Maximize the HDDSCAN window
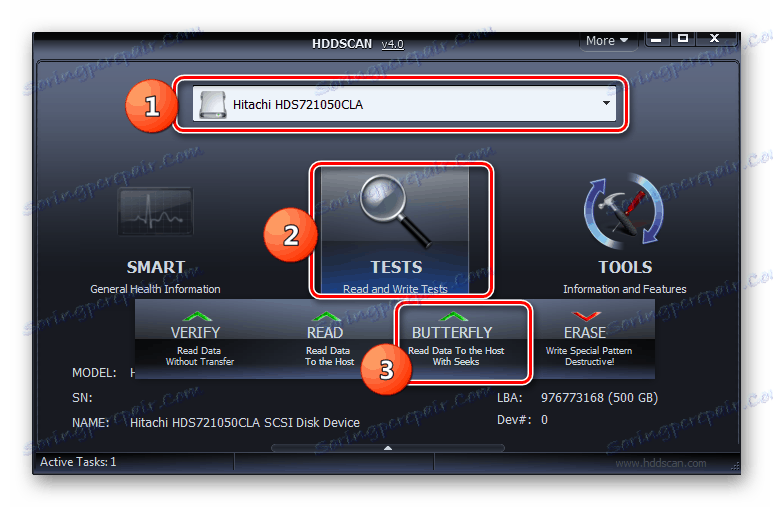 pyautogui.click(x=683, y=39)
